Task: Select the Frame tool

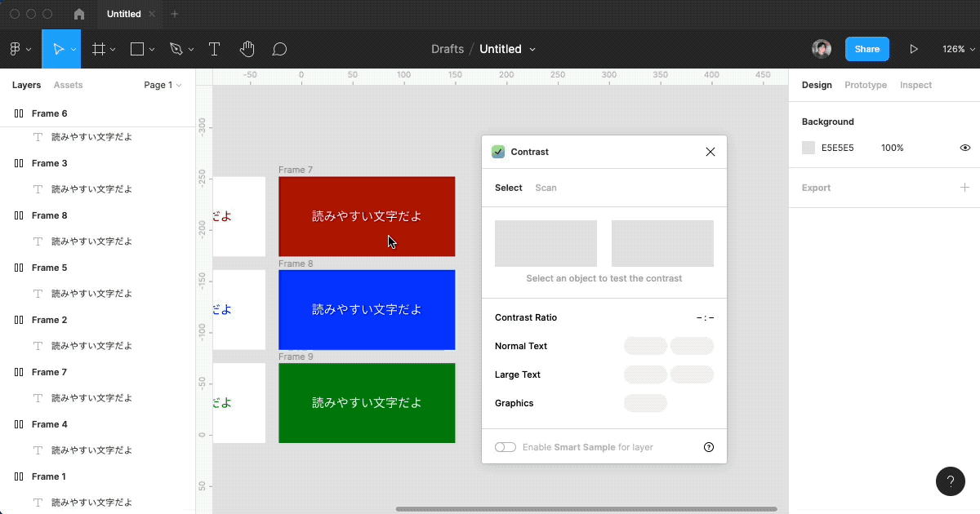Action: tap(99, 49)
